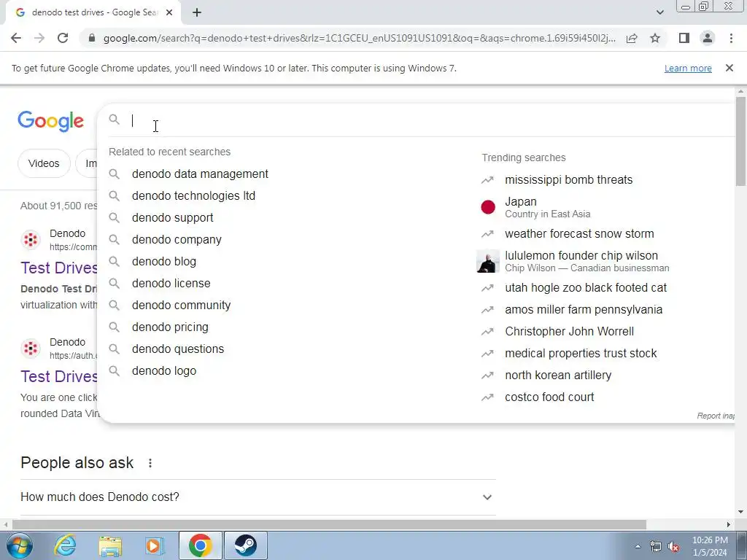747x560 pixels.
Task: Open Learn more update link
Action: [688, 69]
